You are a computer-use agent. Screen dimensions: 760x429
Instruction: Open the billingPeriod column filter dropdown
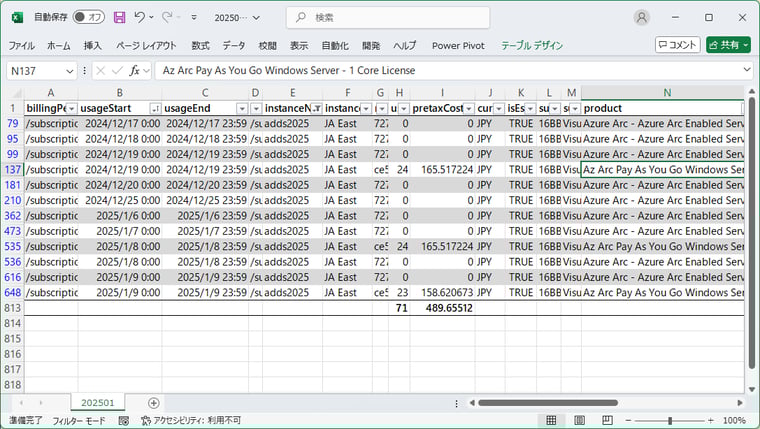click(x=72, y=109)
